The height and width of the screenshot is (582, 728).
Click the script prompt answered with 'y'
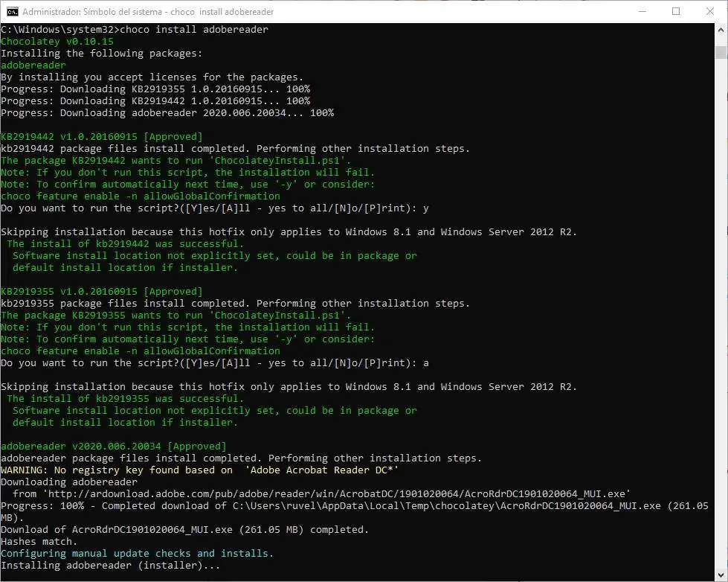click(x=215, y=208)
